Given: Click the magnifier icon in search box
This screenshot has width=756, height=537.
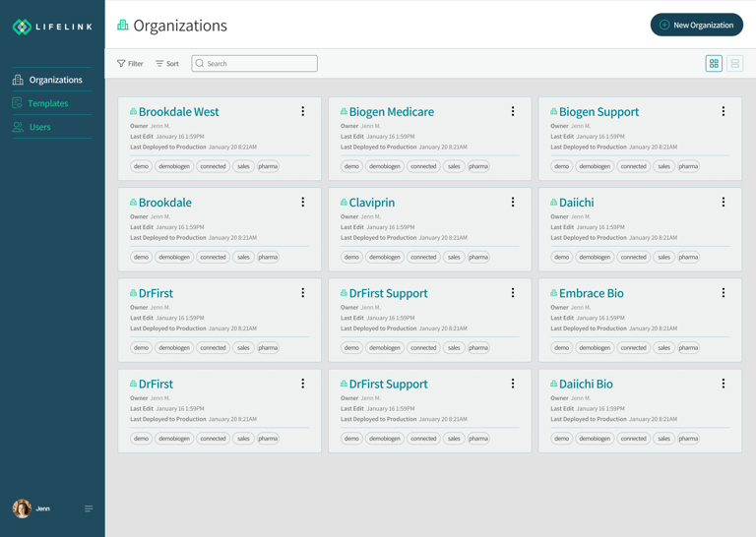Looking at the screenshot, I should 200,63.
